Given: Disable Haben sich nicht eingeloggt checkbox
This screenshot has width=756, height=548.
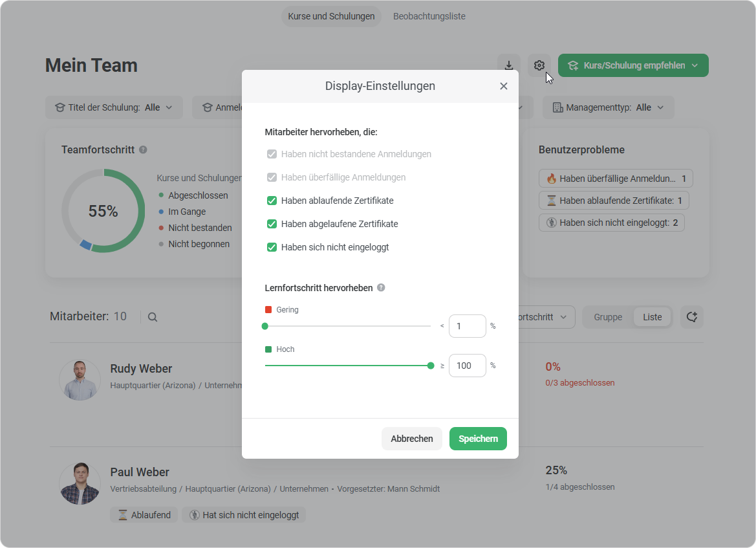Looking at the screenshot, I should 272,247.
